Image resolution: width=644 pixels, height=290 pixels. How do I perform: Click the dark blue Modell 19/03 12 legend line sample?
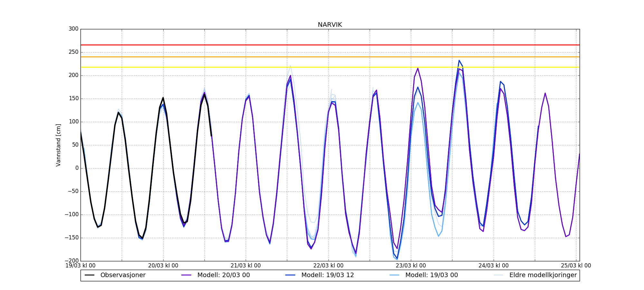290,275
